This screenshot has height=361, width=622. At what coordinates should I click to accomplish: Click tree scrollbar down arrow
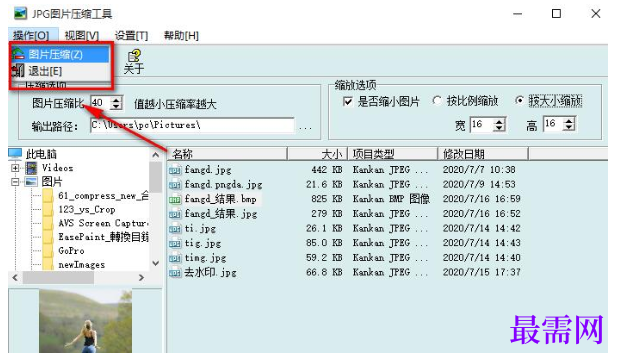click(x=156, y=263)
